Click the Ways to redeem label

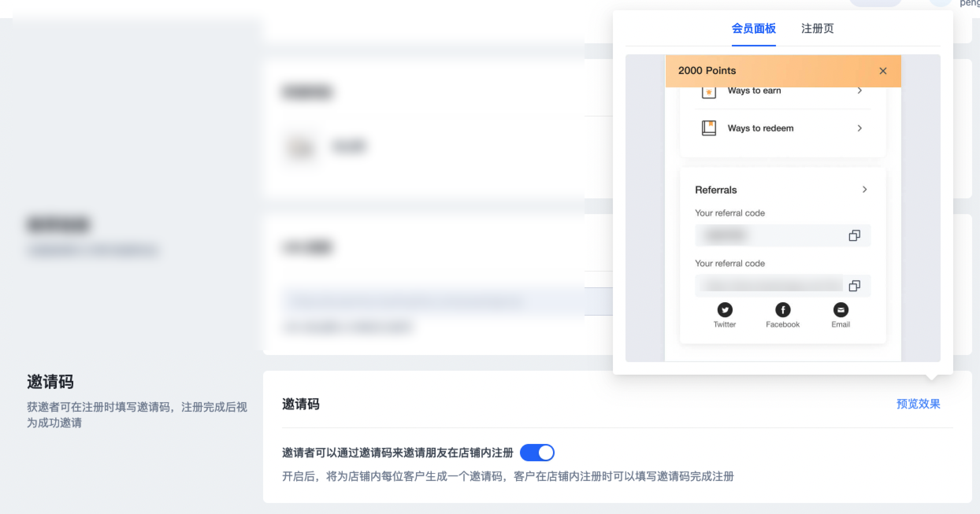click(760, 128)
